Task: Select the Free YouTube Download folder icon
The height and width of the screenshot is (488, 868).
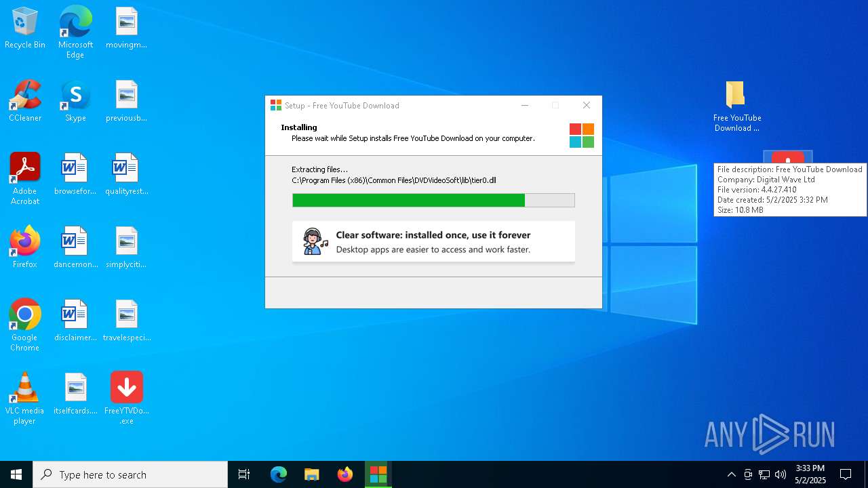Action: pyautogui.click(x=737, y=106)
